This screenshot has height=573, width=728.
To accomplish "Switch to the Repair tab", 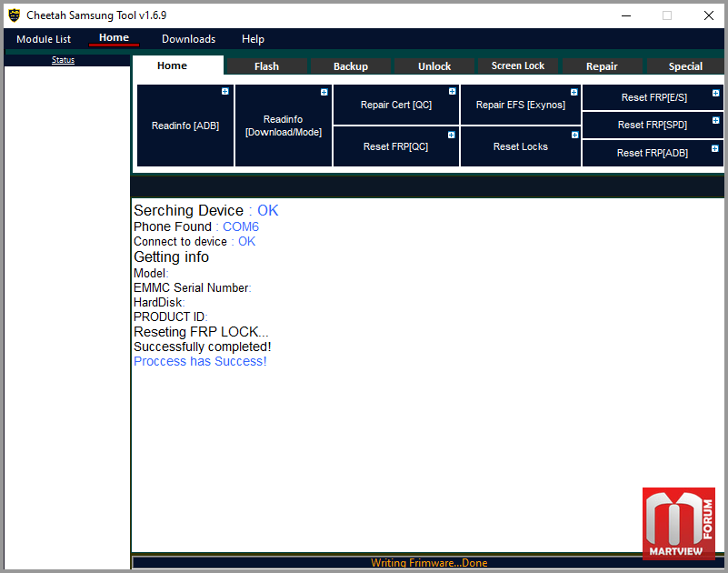I will pos(603,66).
